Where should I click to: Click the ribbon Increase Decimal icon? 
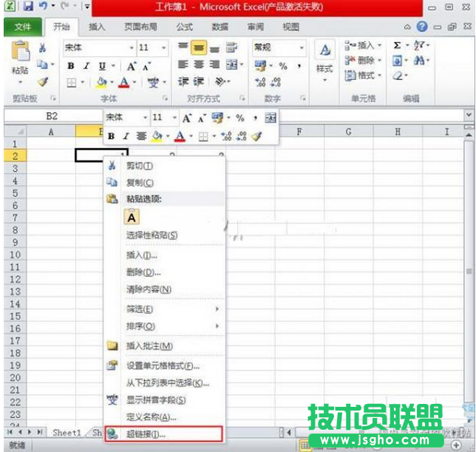pos(260,82)
